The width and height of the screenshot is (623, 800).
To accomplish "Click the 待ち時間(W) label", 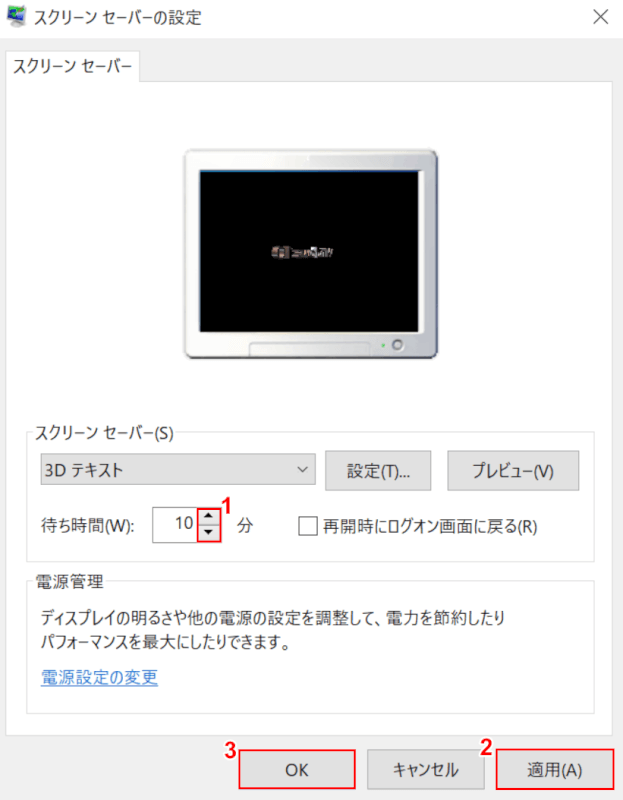I will [87, 526].
